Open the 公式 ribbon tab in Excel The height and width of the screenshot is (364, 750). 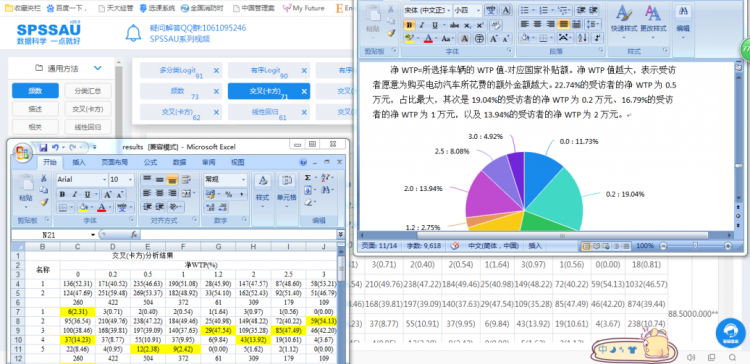coord(150,163)
